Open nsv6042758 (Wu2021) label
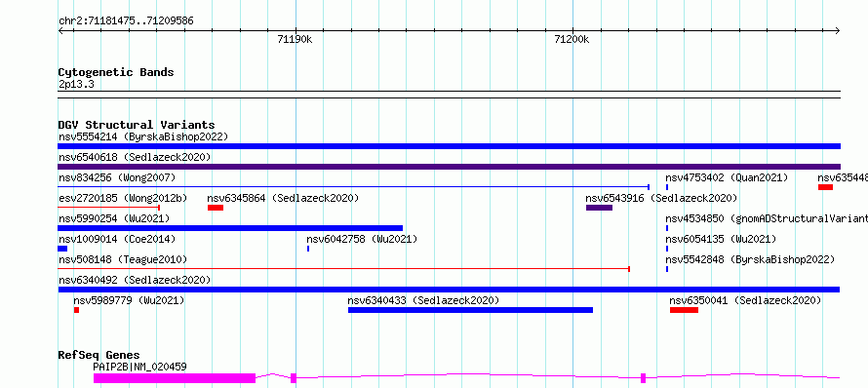Screen dimensions: 868x388 tap(362, 239)
